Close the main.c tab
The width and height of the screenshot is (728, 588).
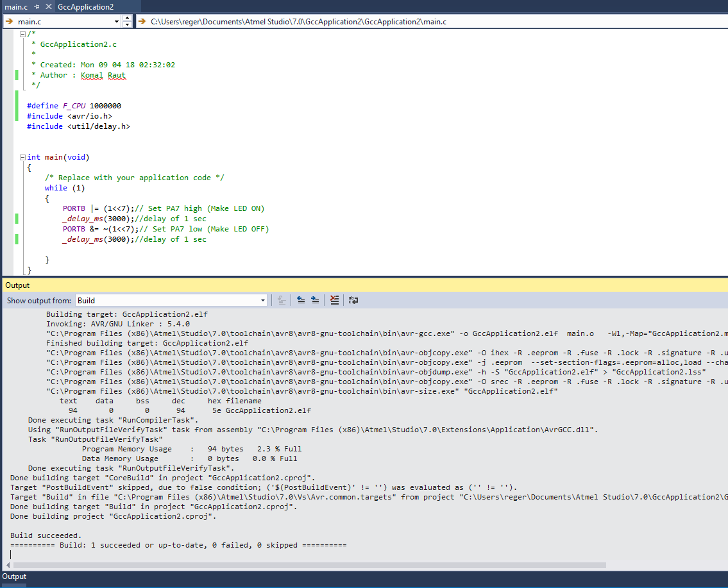[48, 6]
